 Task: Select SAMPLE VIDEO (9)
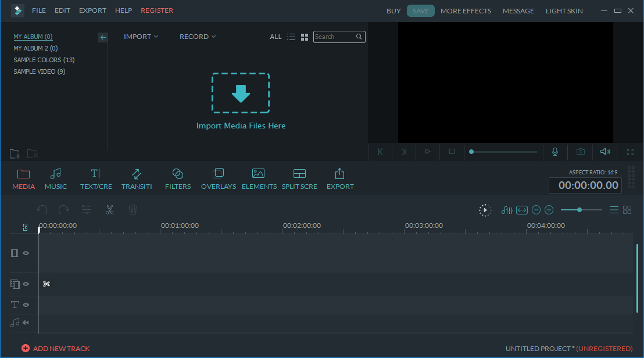[39, 71]
